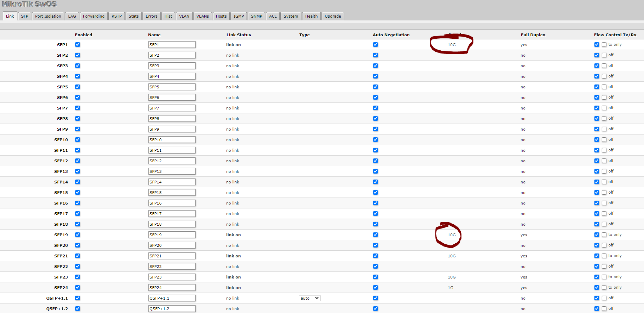Edit the SFP10 name field
Image resolution: width=644 pixels, height=313 pixels.
pyautogui.click(x=172, y=140)
